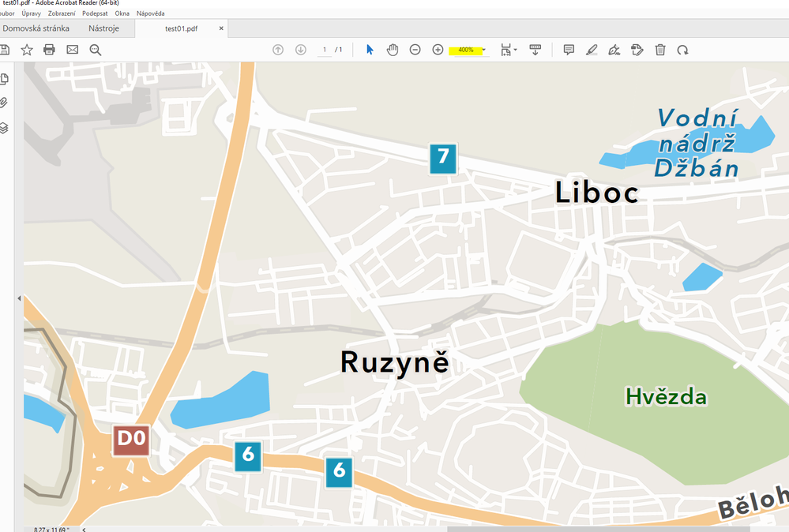This screenshot has width=789, height=532.
Task: Switch to the Nástroje tab
Action: [103, 28]
